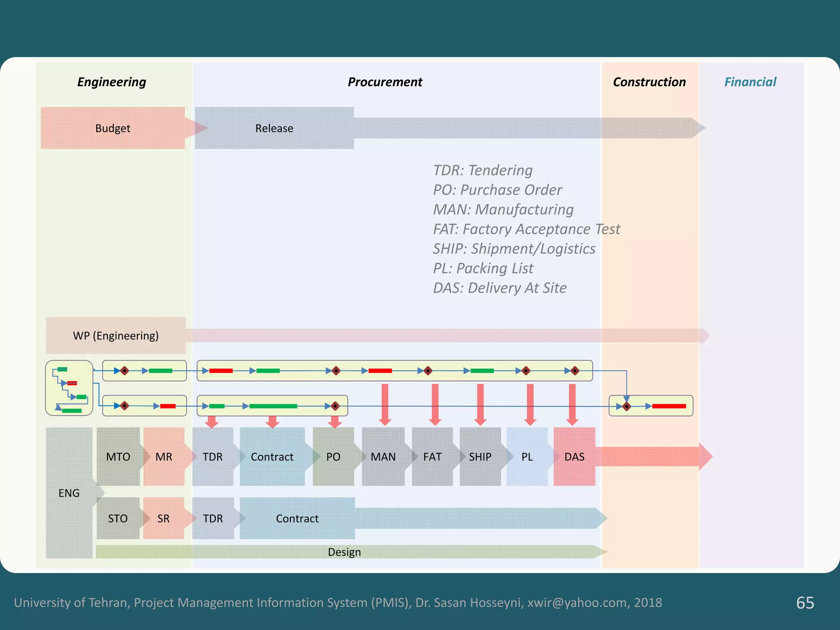Click the Engineering column header
This screenshot has width=840, height=630.
click(112, 82)
